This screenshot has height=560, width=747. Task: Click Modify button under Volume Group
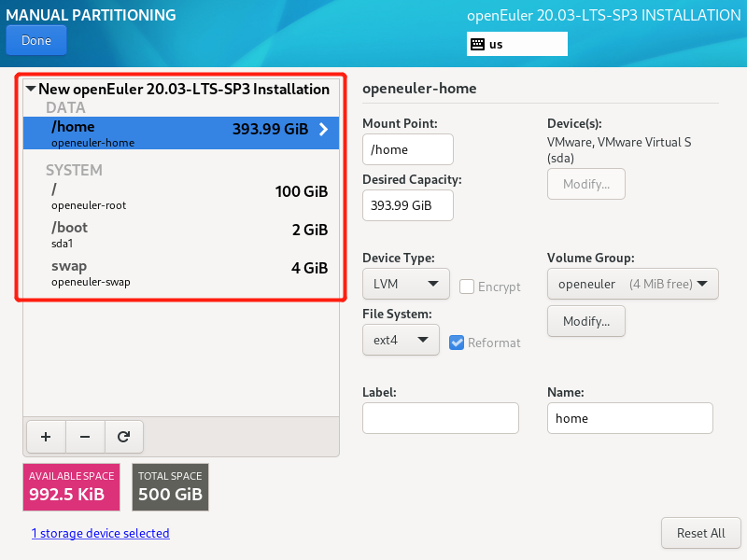pos(586,321)
